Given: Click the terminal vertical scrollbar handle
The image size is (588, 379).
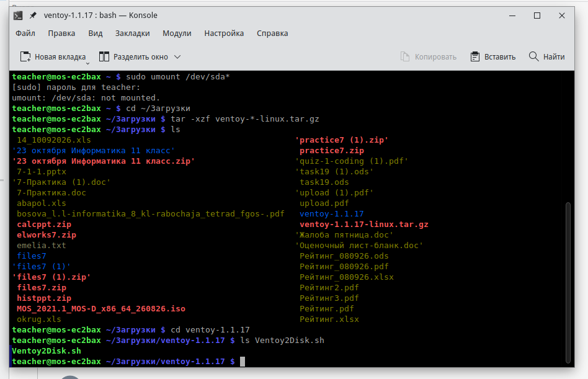Looking at the screenshot, I should pyautogui.click(x=568, y=283).
